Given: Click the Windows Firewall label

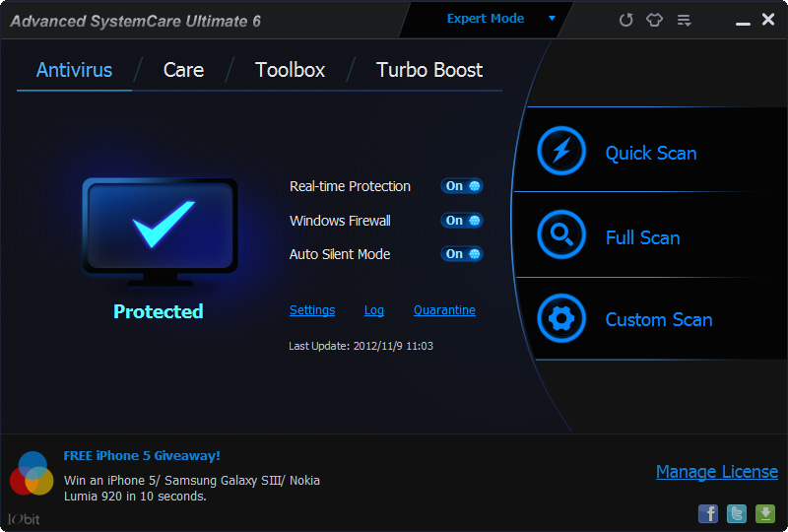Looking at the screenshot, I should pyautogui.click(x=340, y=221).
